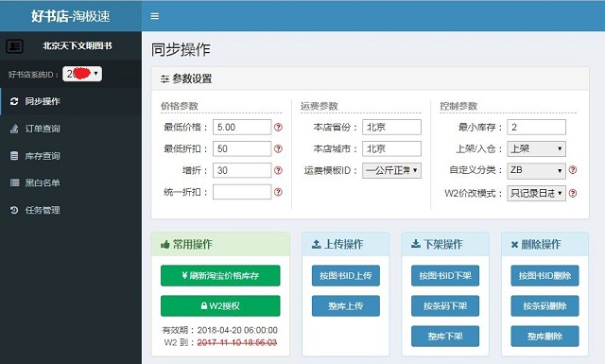Click 最小库存 input field with 2
The width and height of the screenshot is (605, 364).
point(536,127)
